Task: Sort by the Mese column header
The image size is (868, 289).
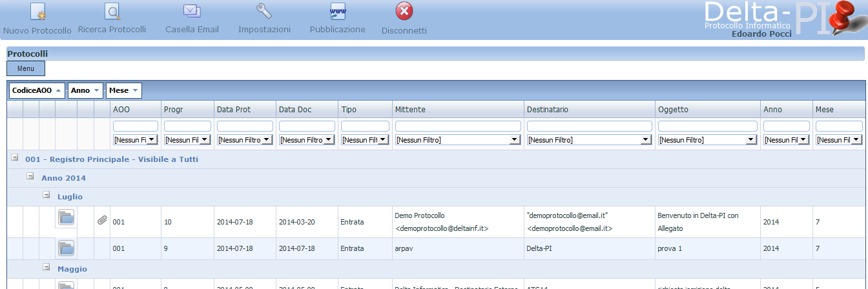Action: coord(839,110)
